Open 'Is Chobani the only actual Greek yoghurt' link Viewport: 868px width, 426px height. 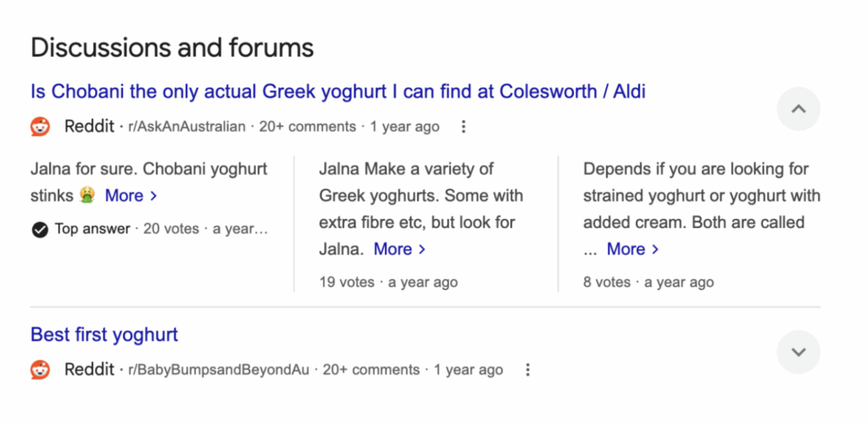click(x=337, y=92)
